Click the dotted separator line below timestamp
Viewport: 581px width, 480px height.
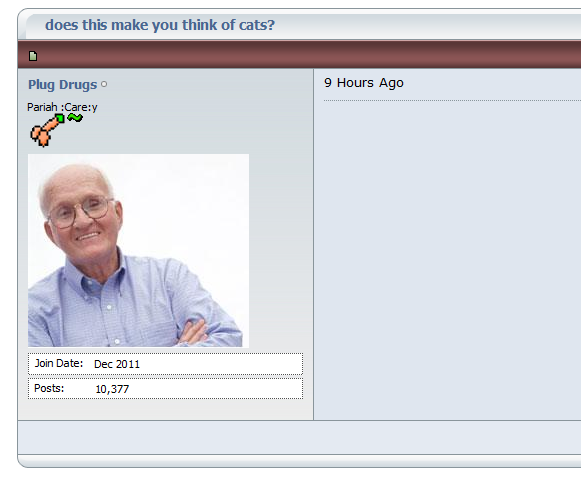pyautogui.click(x=452, y=100)
